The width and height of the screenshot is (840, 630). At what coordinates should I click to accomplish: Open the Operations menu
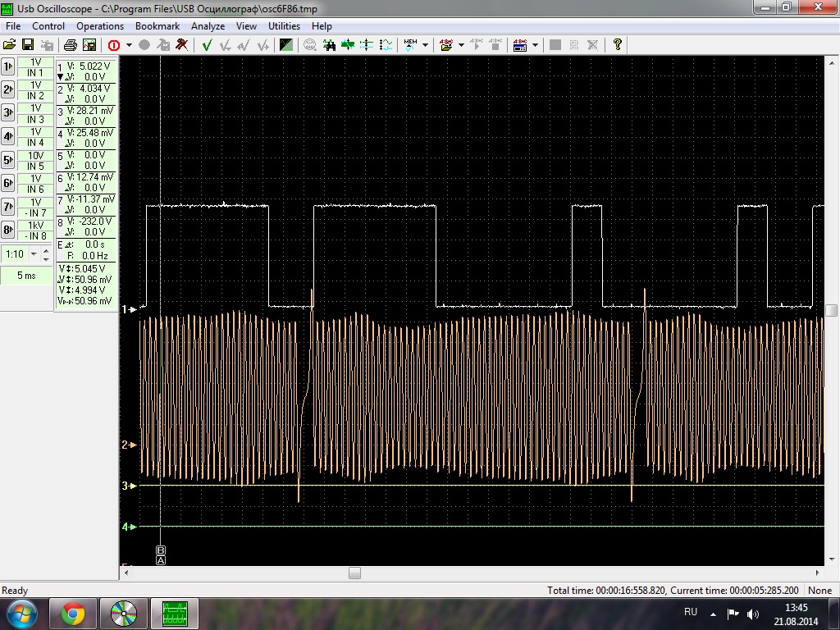coord(99,25)
